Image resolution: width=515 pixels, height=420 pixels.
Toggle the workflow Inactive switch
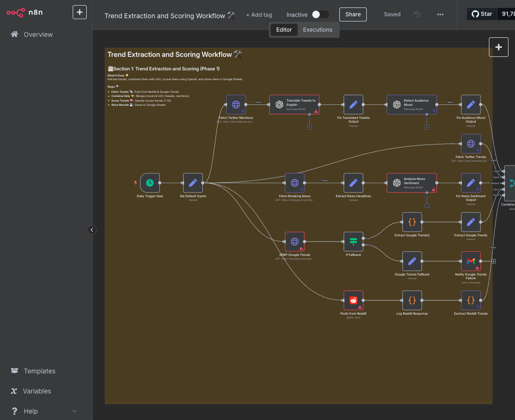320,14
